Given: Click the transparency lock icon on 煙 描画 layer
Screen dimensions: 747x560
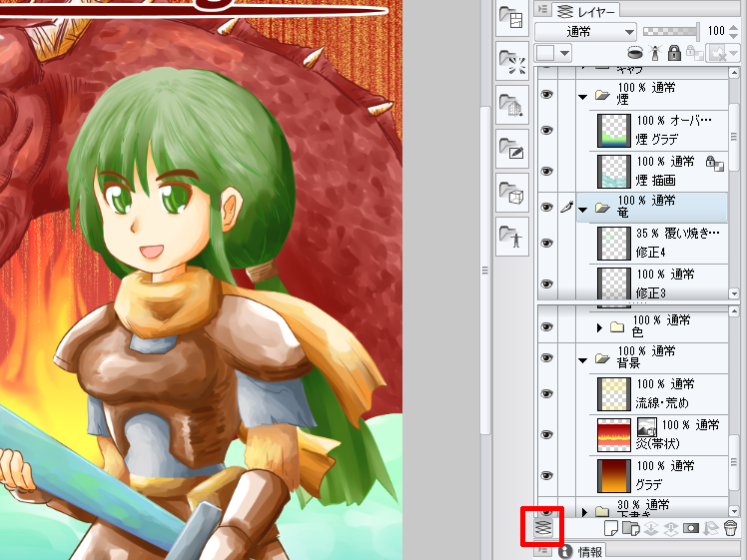Looking at the screenshot, I should click(715, 163).
